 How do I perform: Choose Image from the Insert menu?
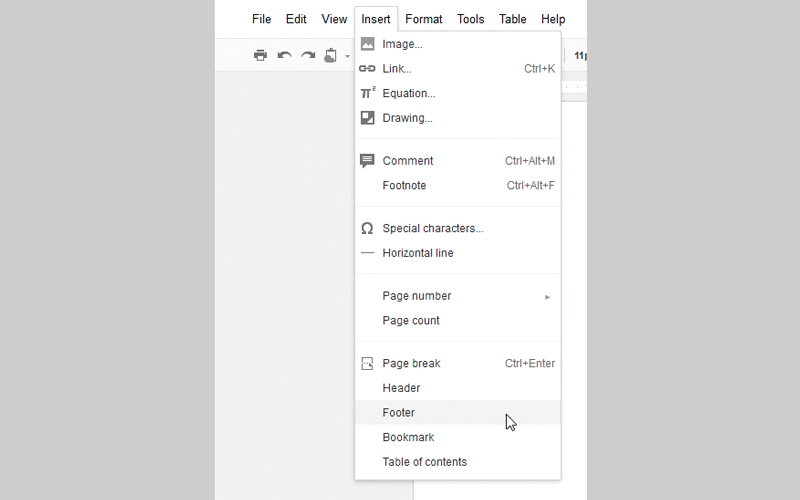[x=402, y=44]
